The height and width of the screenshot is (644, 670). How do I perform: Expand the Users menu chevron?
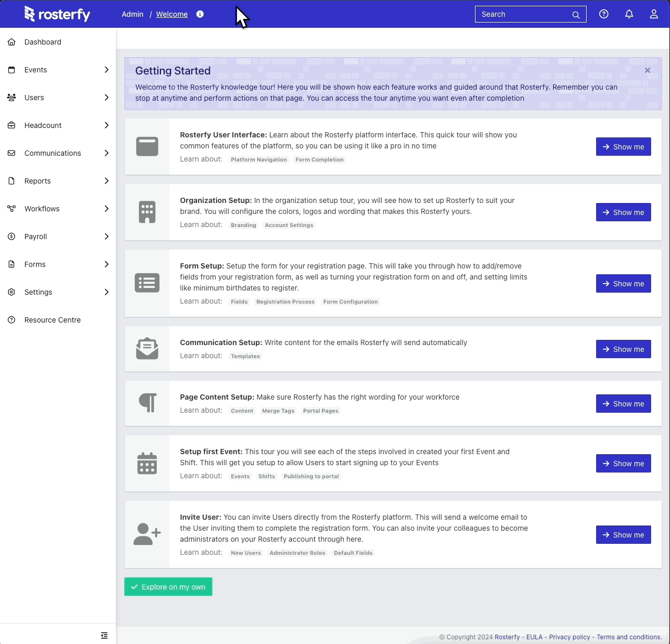(106, 98)
